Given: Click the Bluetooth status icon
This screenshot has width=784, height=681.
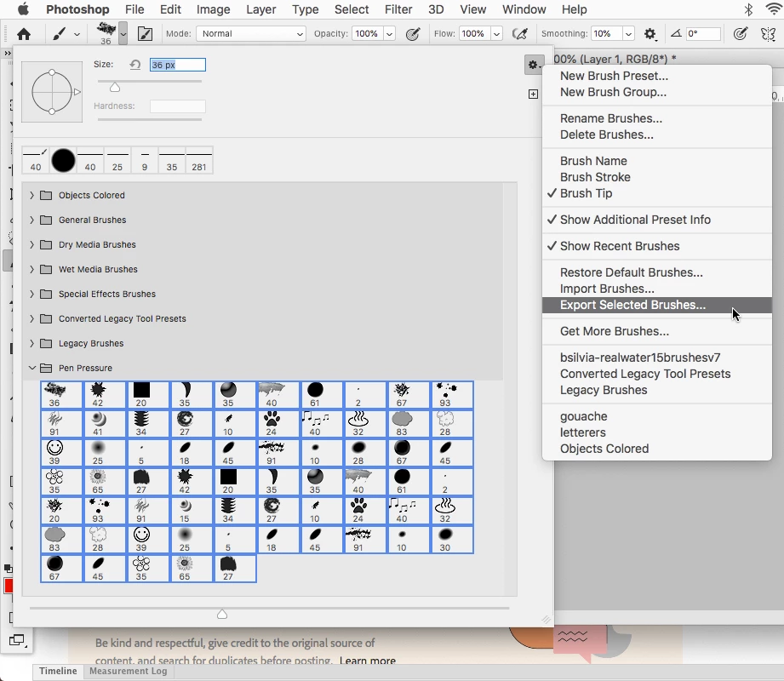Looking at the screenshot, I should coord(748,9).
